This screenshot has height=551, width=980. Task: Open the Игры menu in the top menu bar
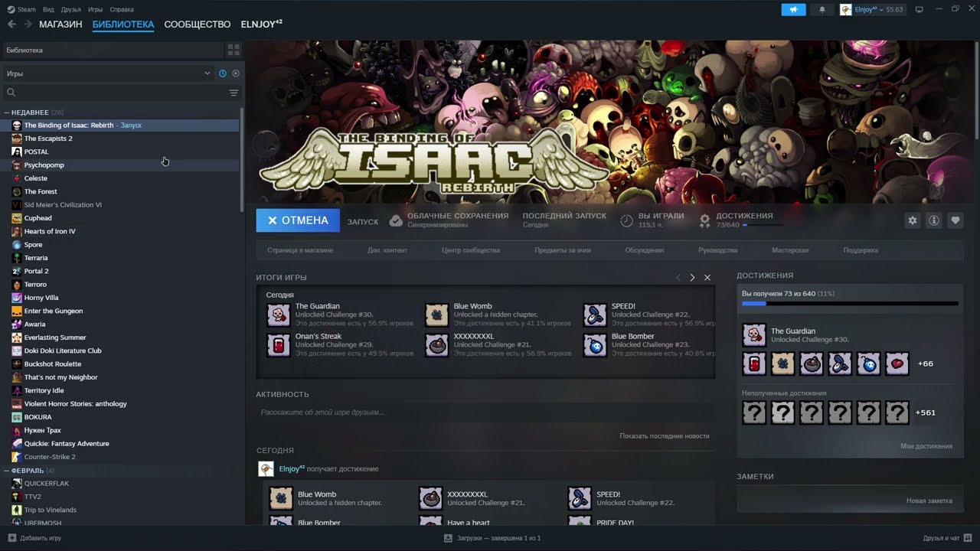pyautogui.click(x=96, y=9)
